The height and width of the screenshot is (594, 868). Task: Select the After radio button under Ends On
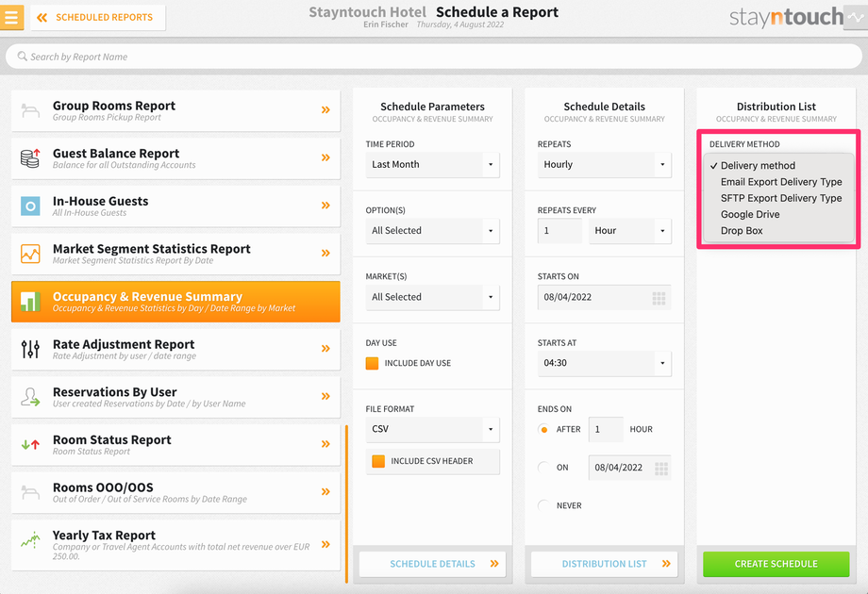coord(543,429)
